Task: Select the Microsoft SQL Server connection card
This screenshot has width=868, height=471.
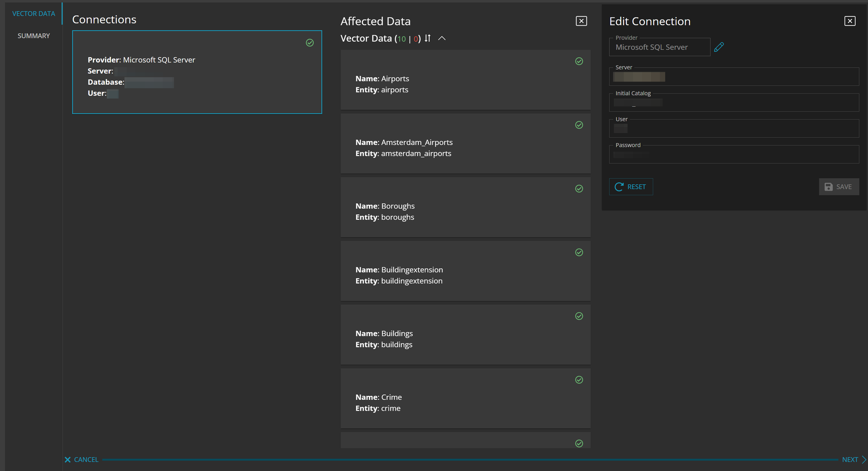Action: pos(197,72)
